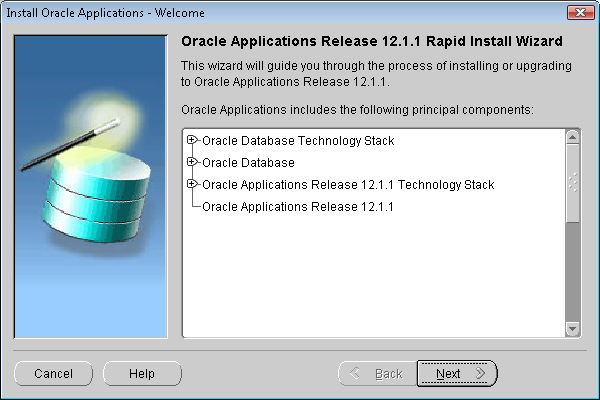600x400 pixels.
Task: Expand the Oracle Database Technology Stack node
Action: click(x=192, y=140)
